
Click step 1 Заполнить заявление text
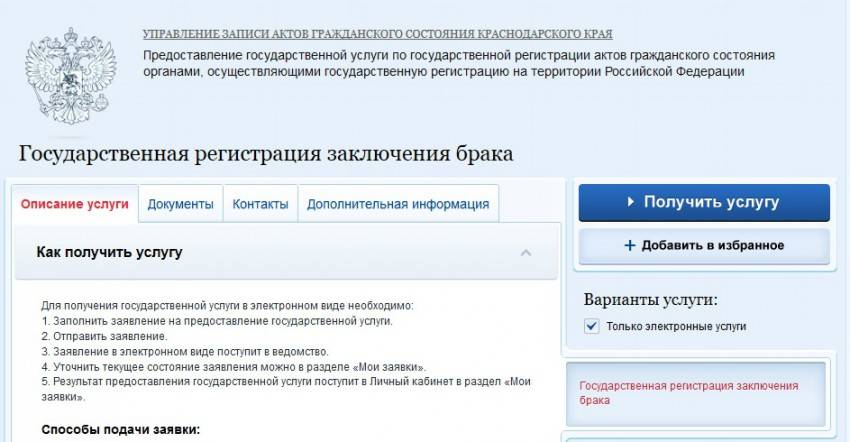pos(217,321)
